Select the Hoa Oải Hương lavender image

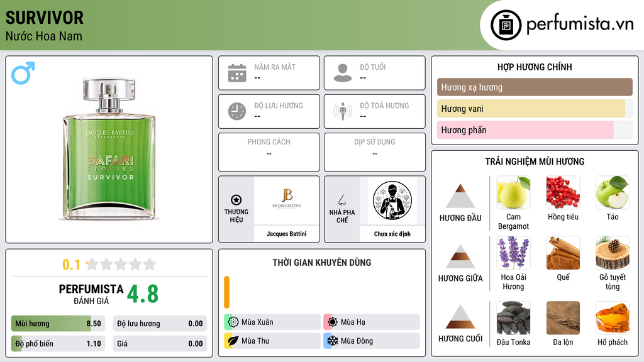[x=513, y=253]
